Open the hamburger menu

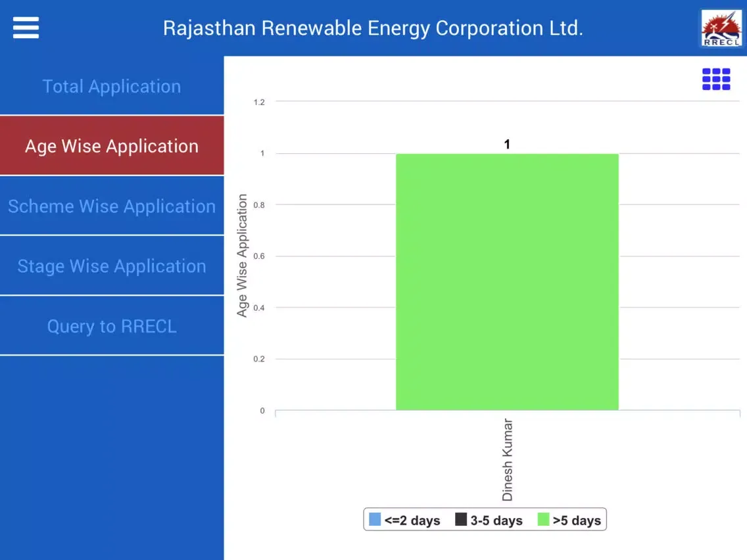pyautogui.click(x=26, y=28)
